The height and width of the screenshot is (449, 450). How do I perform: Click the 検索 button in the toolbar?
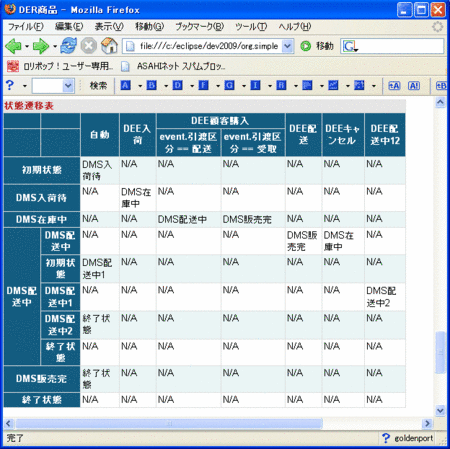coord(98,86)
